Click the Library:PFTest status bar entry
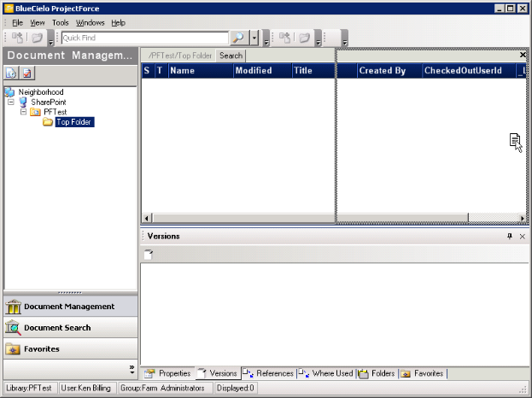The image size is (532, 398). [x=30, y=388]
